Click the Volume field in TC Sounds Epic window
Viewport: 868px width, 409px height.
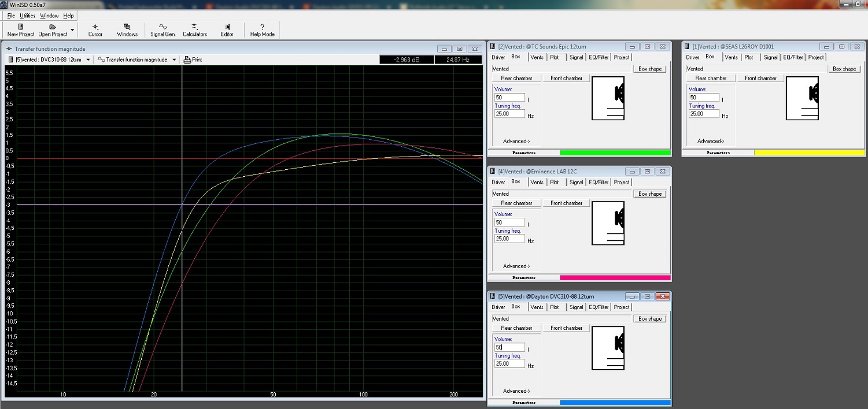point(509,98)
